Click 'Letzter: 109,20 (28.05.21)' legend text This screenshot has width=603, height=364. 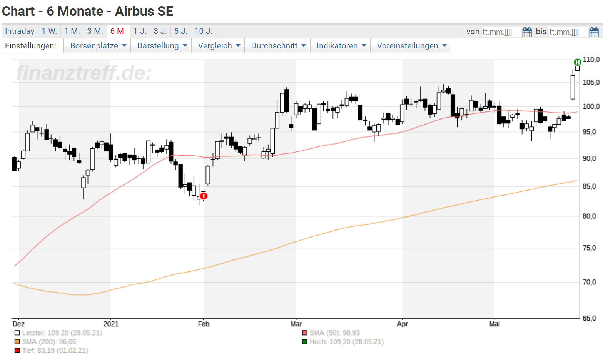coord(62,333)
